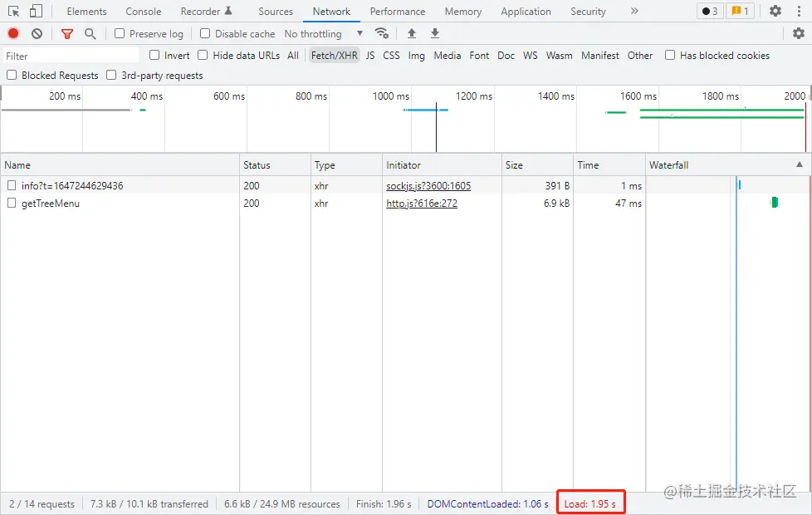Sort by the Name column header
Screen dimensions: 812x515
pos(120,164)
